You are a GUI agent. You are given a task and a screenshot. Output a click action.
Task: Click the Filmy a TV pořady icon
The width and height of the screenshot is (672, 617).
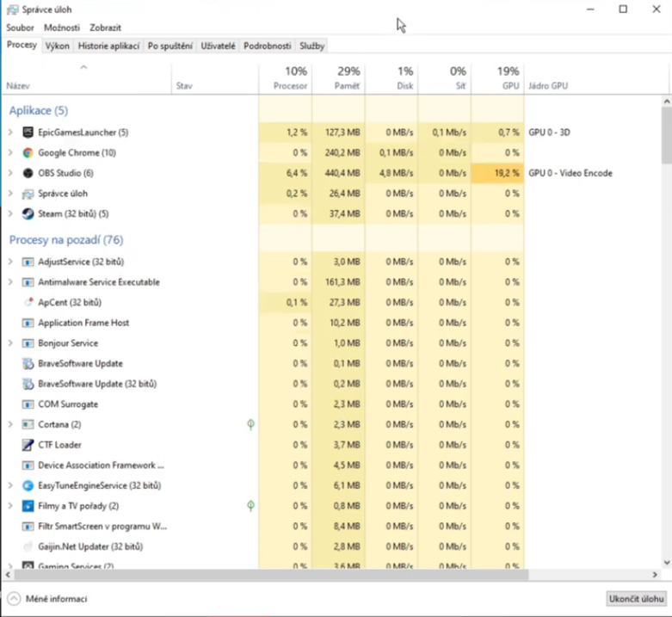click(28, 506)
